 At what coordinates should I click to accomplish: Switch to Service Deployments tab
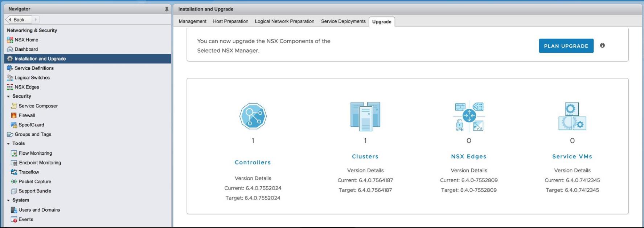343,21
